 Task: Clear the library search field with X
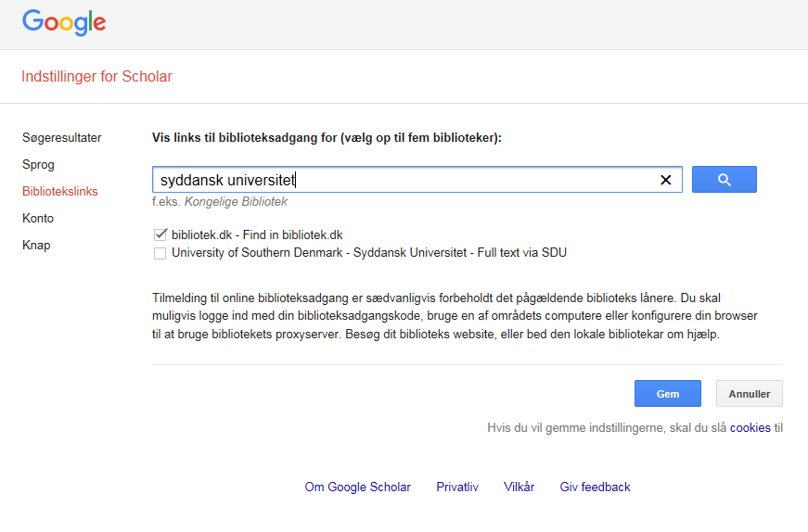point(666,180)
